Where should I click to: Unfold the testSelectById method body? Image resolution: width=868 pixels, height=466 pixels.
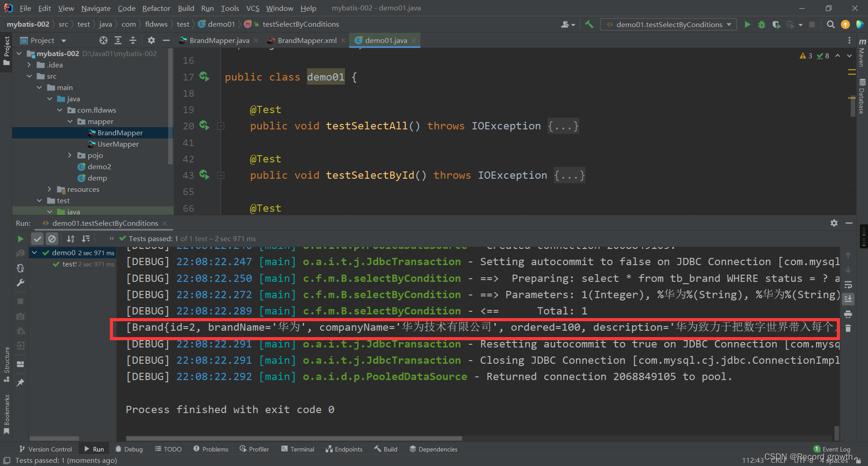point(221,175)
